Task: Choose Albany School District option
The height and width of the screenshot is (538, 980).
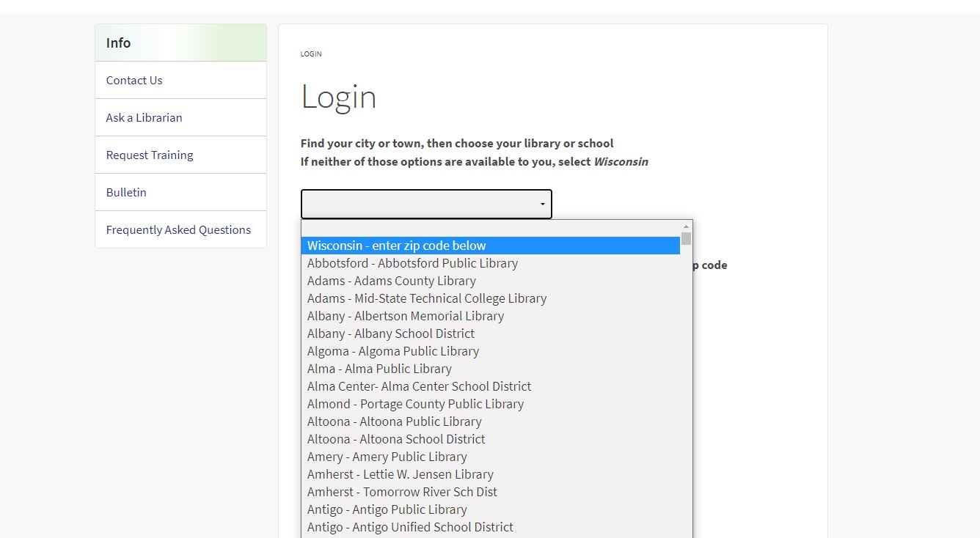Action: (x=390, y=334)
